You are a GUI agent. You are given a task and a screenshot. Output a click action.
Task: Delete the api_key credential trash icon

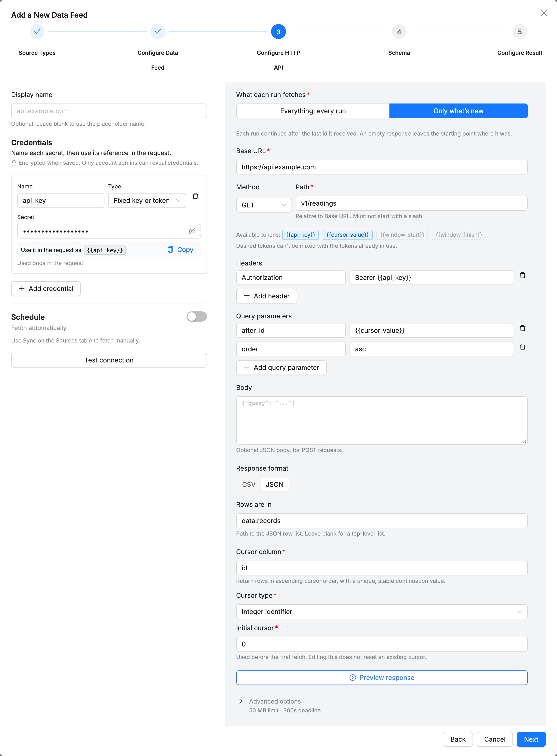tap(195, 196)
